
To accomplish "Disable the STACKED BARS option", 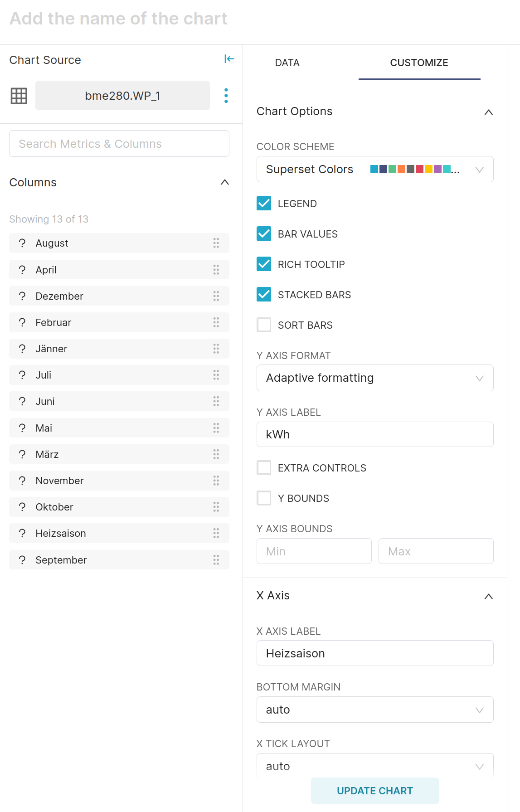I will [264, 295].
